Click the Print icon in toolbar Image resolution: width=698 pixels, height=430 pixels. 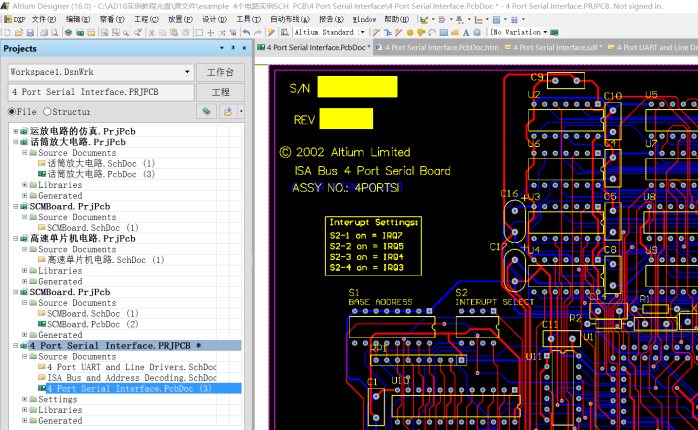44,32
